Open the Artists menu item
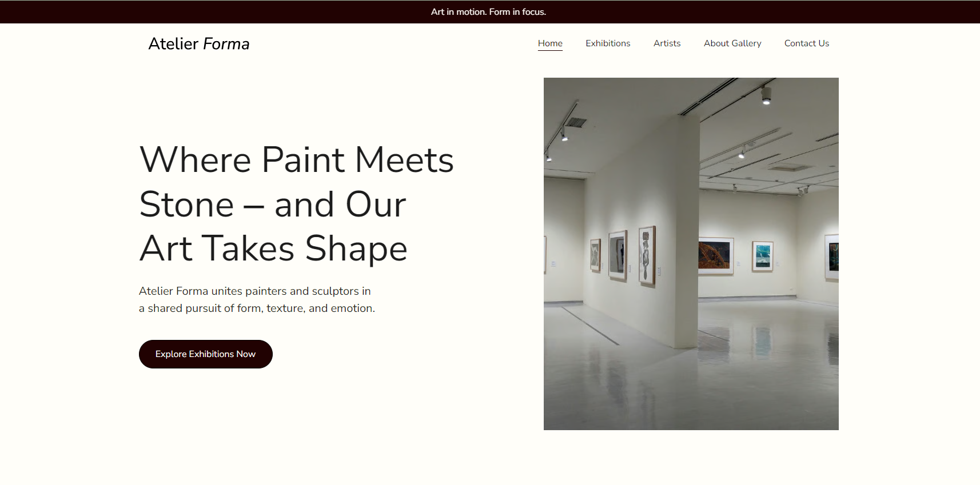The height and width of the screenshot is (485, 980). [x=667, y=43]
